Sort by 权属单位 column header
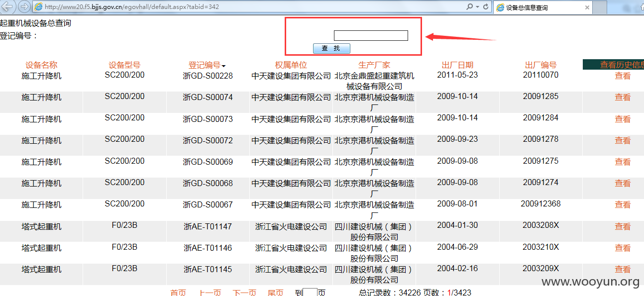644x296 pixels. point(291,65)
